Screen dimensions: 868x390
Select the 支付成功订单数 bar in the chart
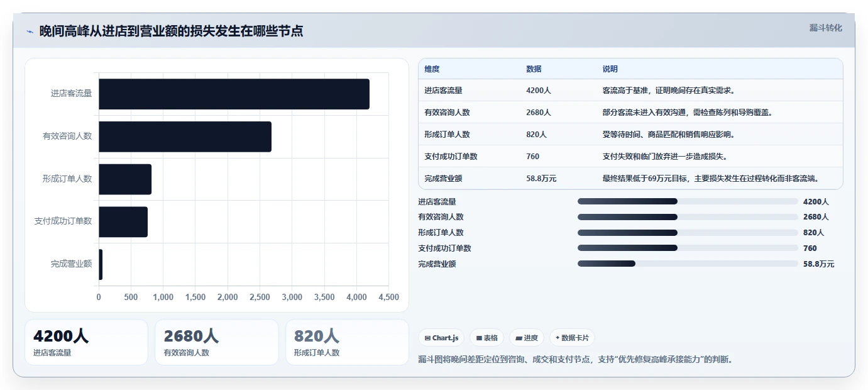pyautogui.click(x=123, y=222)
